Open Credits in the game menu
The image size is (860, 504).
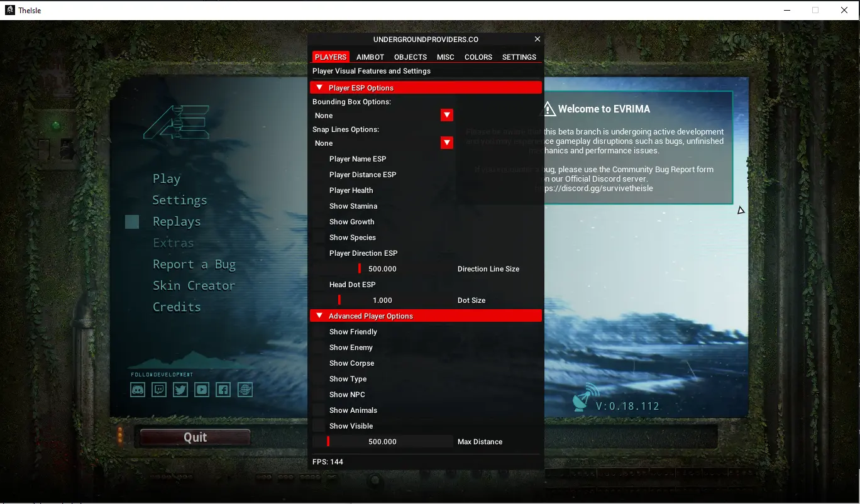177,307
